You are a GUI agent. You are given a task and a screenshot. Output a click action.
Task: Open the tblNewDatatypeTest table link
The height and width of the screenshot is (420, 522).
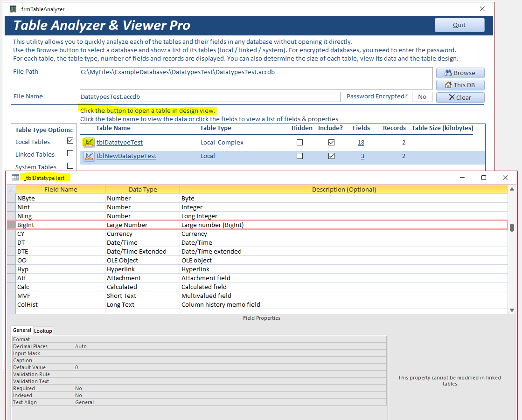click(126, 156)
